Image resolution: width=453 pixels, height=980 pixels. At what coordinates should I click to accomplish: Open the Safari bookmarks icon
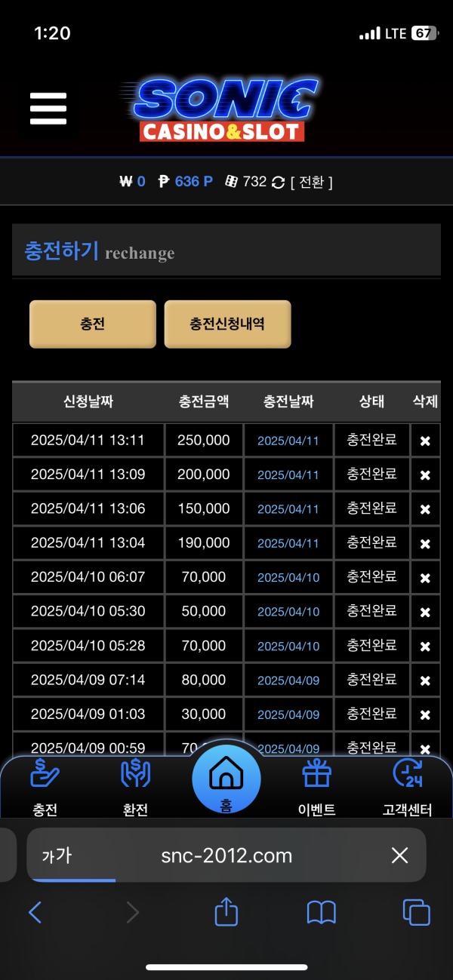pyautogui.click(x=320, y=912)
